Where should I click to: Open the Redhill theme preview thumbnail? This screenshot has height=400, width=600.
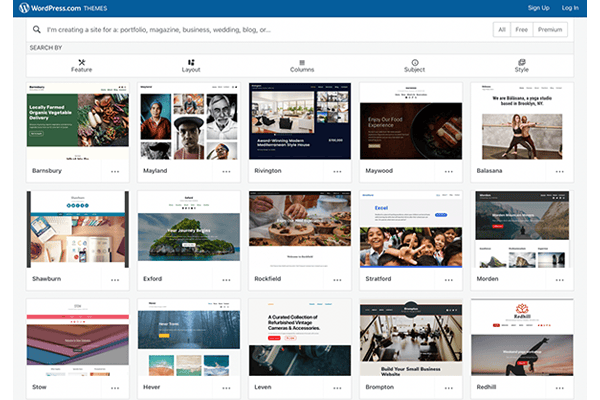(522, 338)
